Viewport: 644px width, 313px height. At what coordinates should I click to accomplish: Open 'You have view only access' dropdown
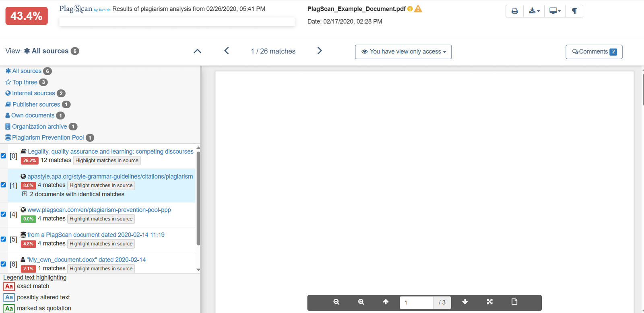(403, 51)
